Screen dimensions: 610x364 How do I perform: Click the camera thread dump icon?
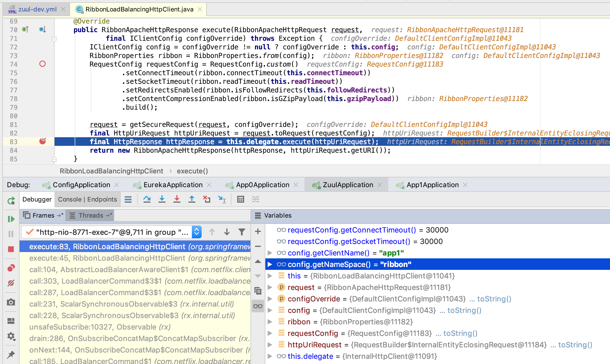point(11,302)
